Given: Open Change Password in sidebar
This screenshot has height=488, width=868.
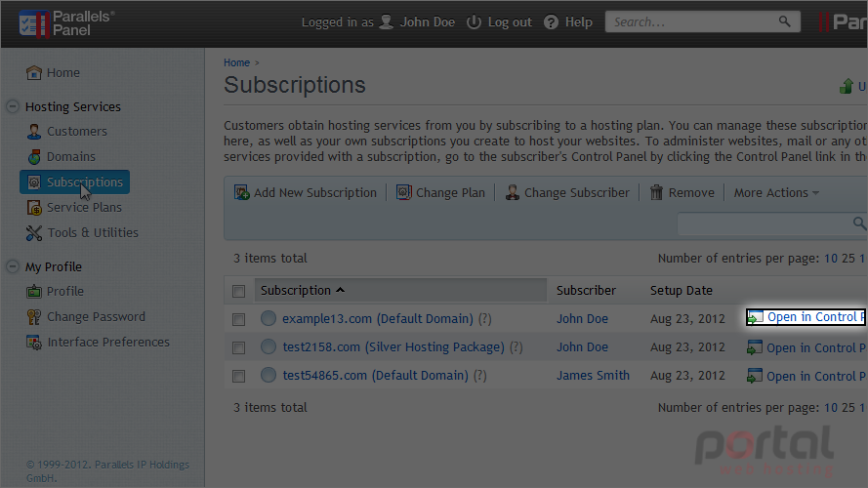Looking at the screenshot, I should point(96,317).
